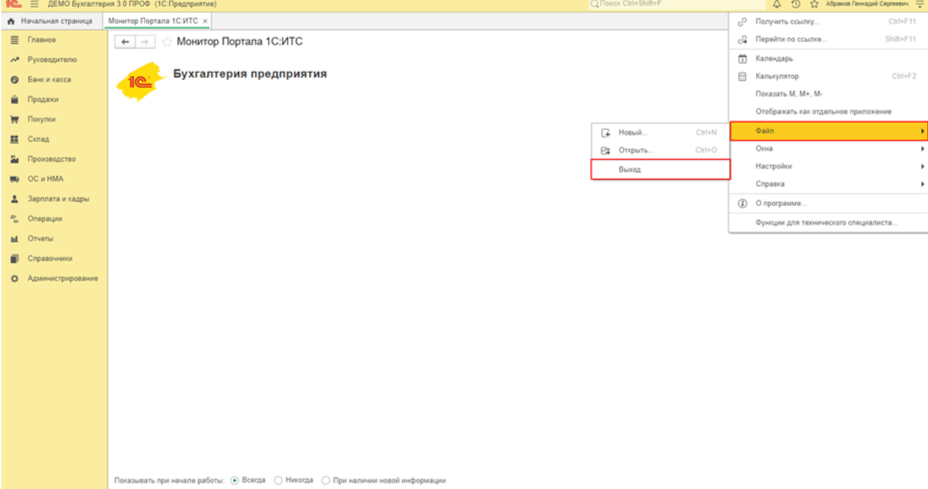
Task: Open favorites star in title bar
Action: (814, 4)
